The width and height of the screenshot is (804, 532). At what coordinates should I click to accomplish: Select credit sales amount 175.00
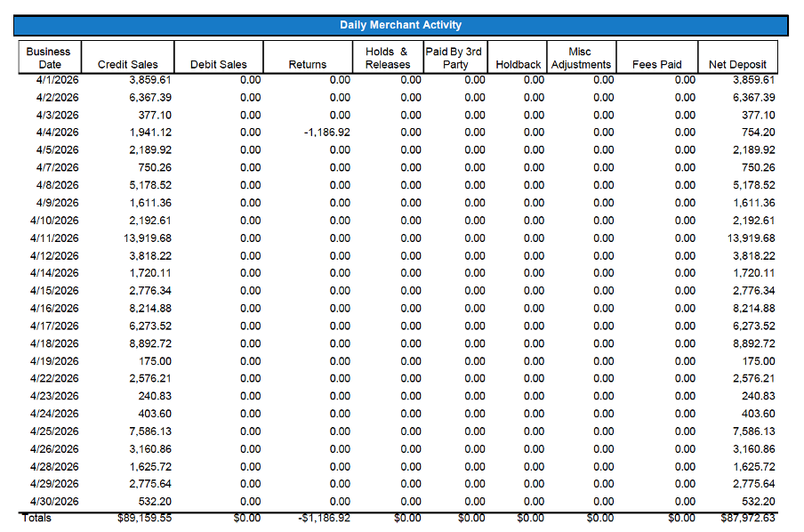click(x=156, y=361)
